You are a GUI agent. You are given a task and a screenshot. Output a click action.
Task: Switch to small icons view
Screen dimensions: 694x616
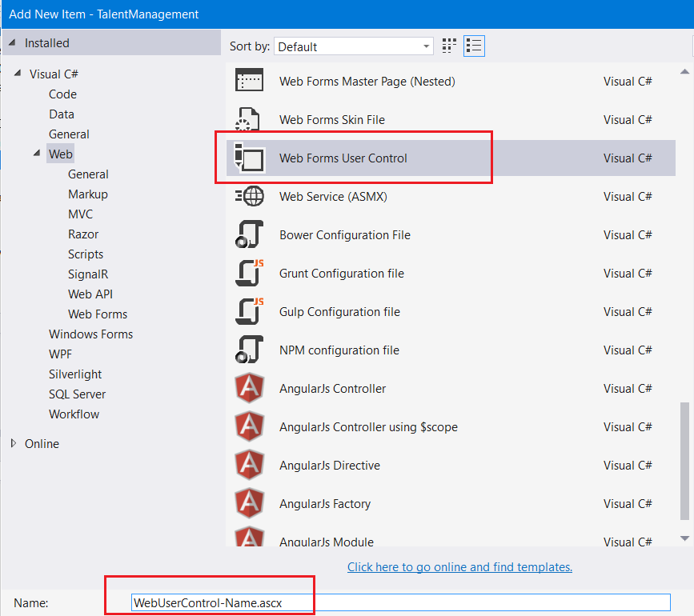449,46
